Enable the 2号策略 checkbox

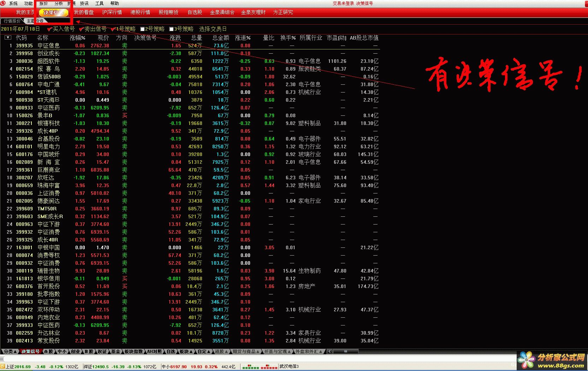point(142,29)
